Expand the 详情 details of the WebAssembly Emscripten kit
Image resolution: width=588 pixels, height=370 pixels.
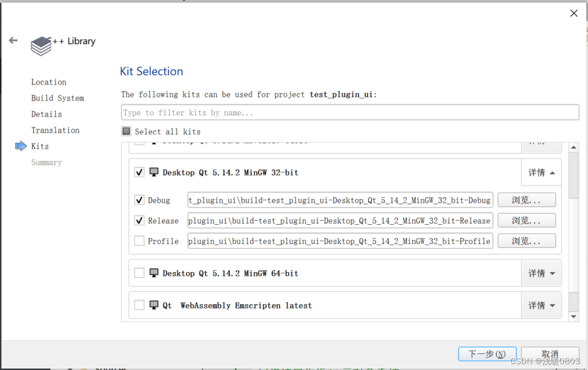click(541, 305)
